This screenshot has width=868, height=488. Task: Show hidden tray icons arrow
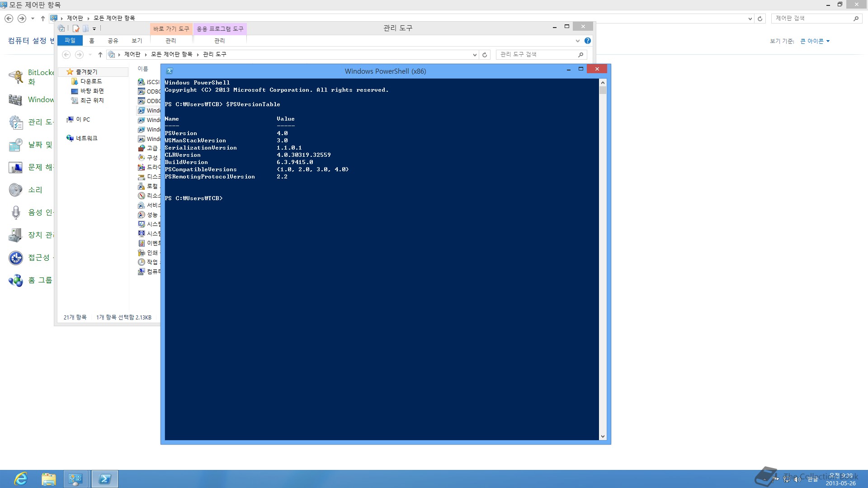pos(765,479)
